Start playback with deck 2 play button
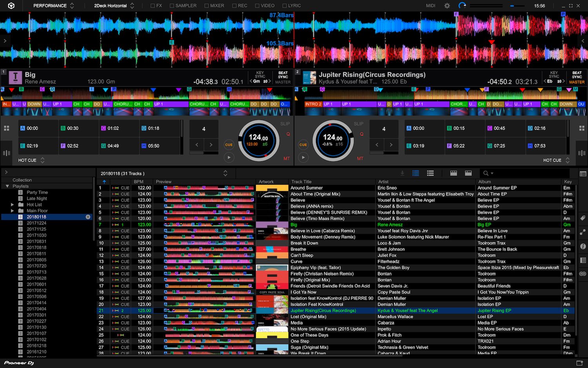 tap(303, 158)
